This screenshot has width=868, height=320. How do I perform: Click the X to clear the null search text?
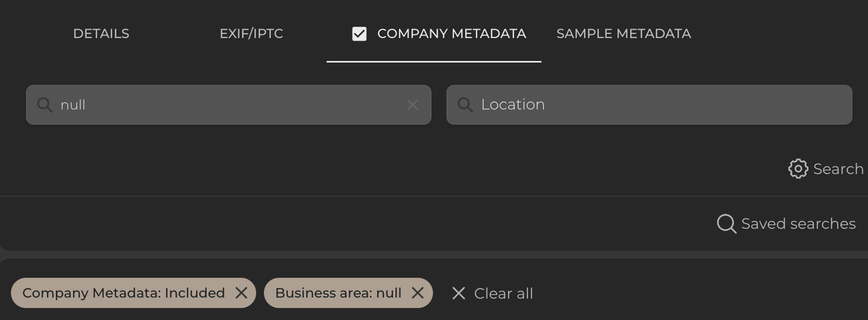413,105
